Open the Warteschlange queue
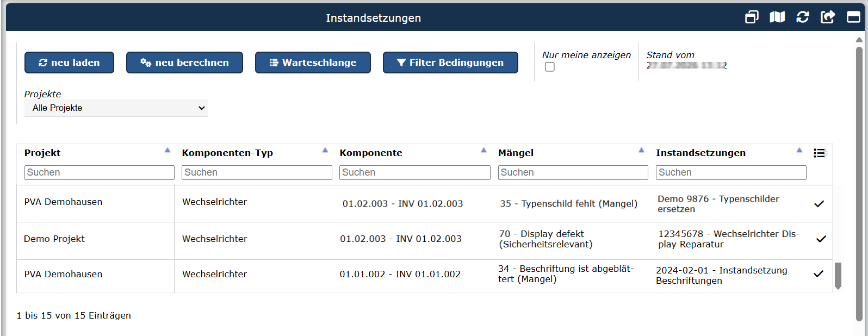 313,63
